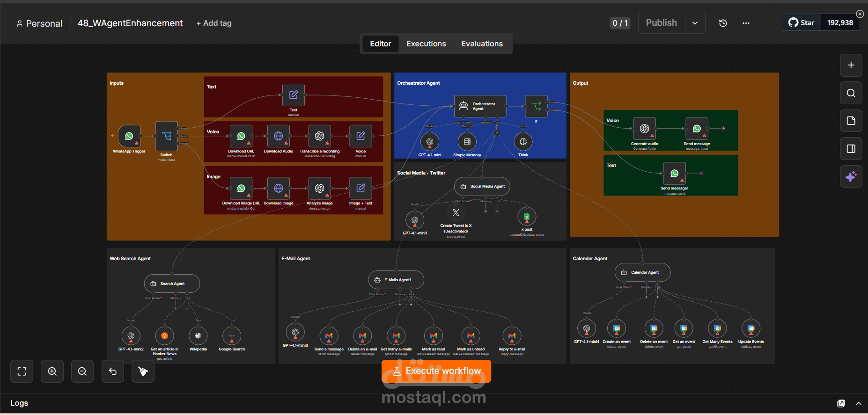
Task: Zoom in on the canvas
Action: coord(52,371)
